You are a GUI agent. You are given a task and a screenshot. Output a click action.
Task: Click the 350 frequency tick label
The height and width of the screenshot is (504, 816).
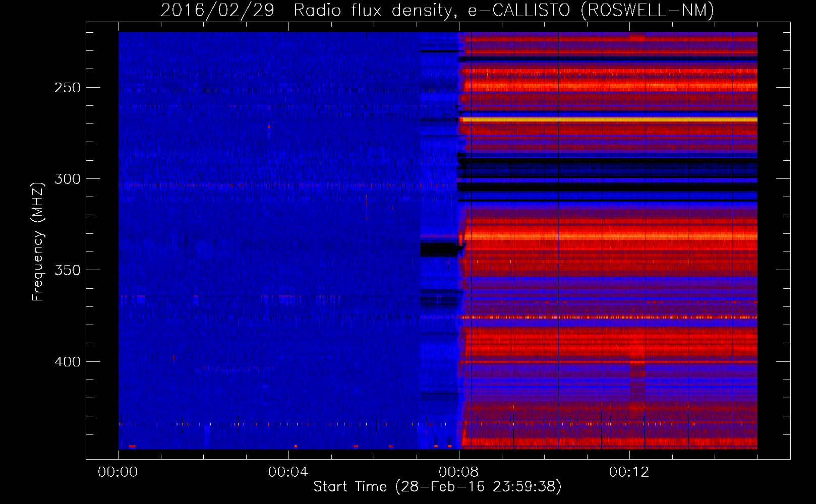68,270
